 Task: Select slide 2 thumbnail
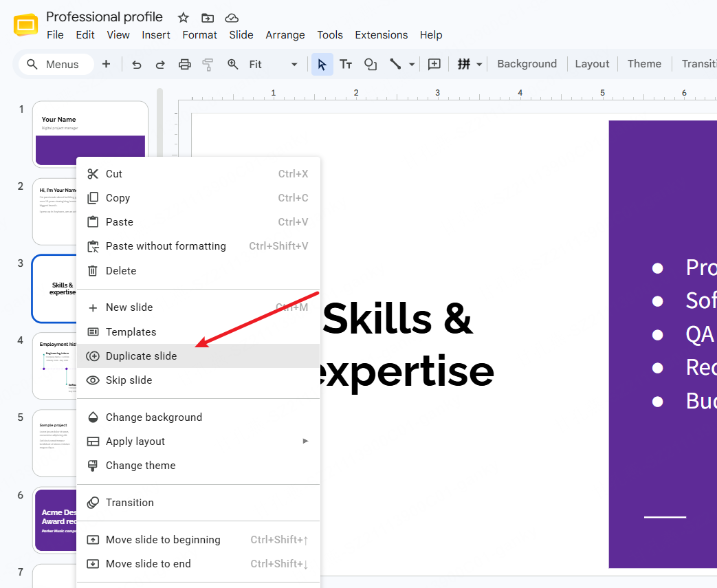tap(54, 212)
